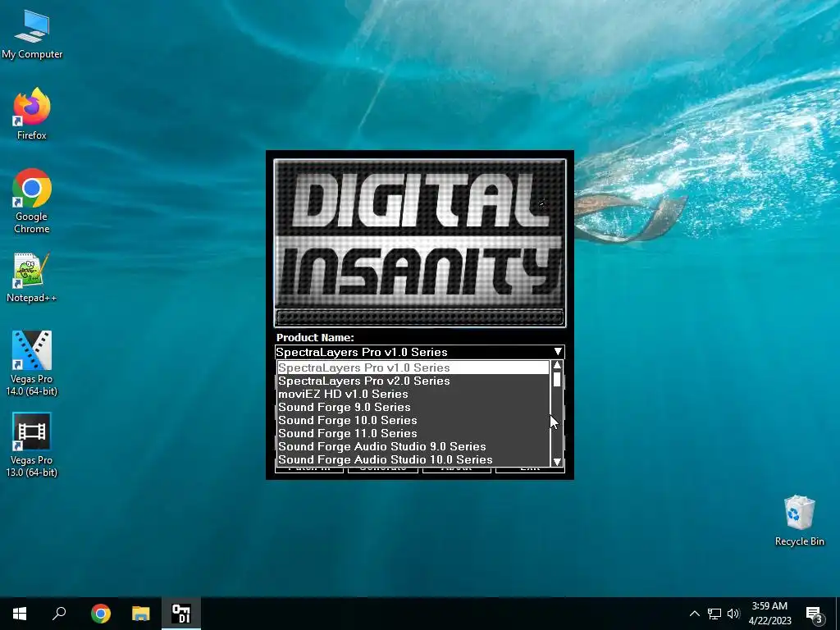The image size is (840, 630).
Task: Click the product list scroll up arrow
Action: pos(557,365)
